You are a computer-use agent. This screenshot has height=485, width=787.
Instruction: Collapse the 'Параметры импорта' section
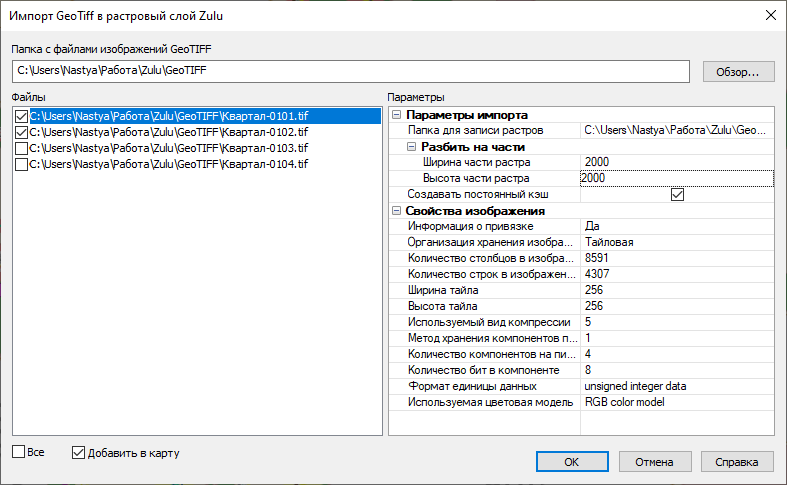[397, 116]
